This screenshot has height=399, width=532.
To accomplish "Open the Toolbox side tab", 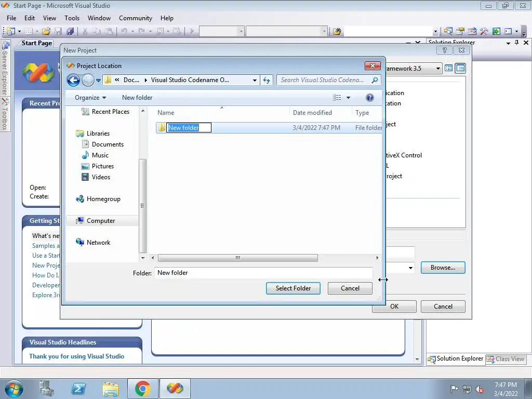I will [5, 114].
